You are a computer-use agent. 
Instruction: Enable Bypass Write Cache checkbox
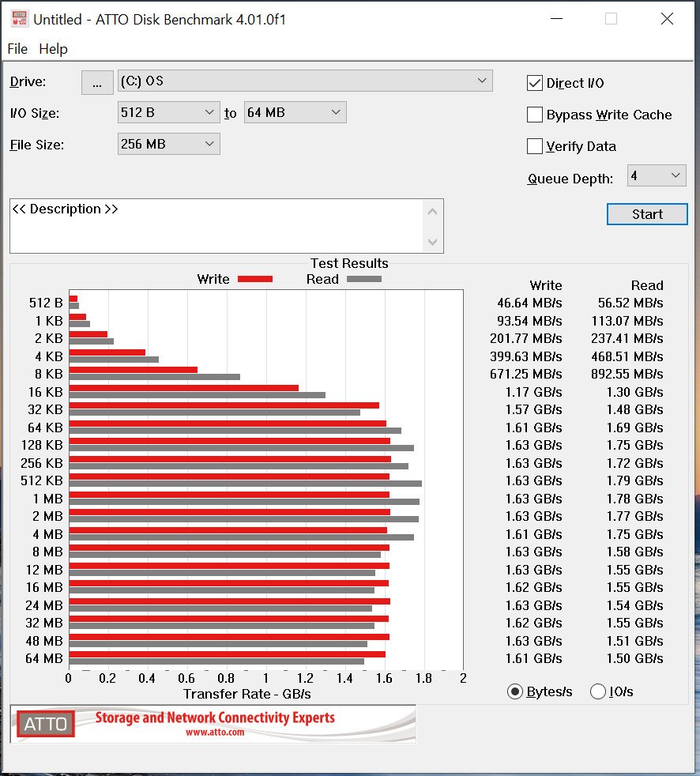535,115
